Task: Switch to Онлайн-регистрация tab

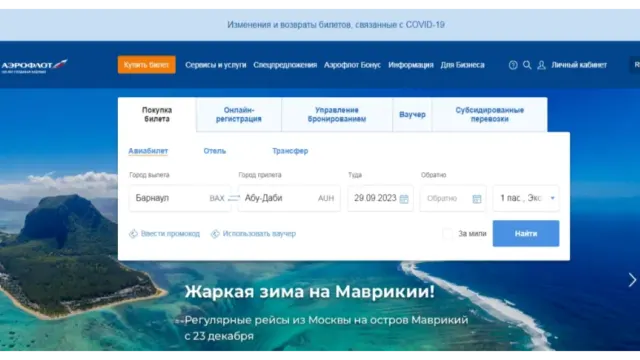Action: click(239, 115)
